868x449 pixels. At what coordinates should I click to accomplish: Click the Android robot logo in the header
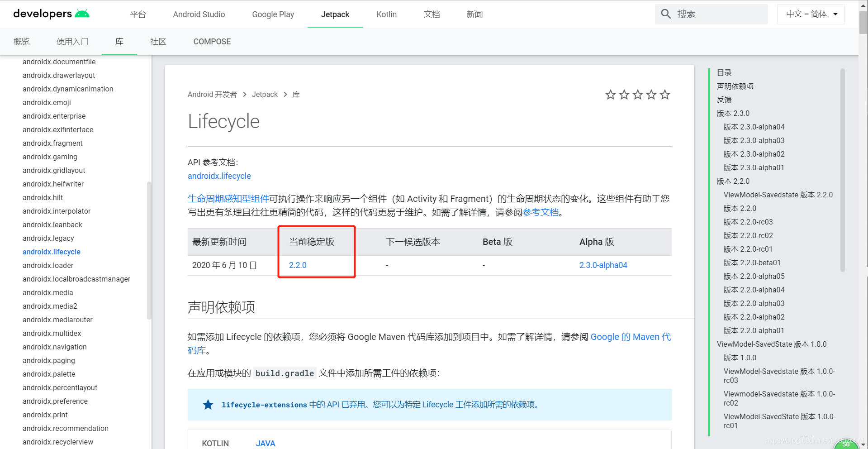coord(82,13)
